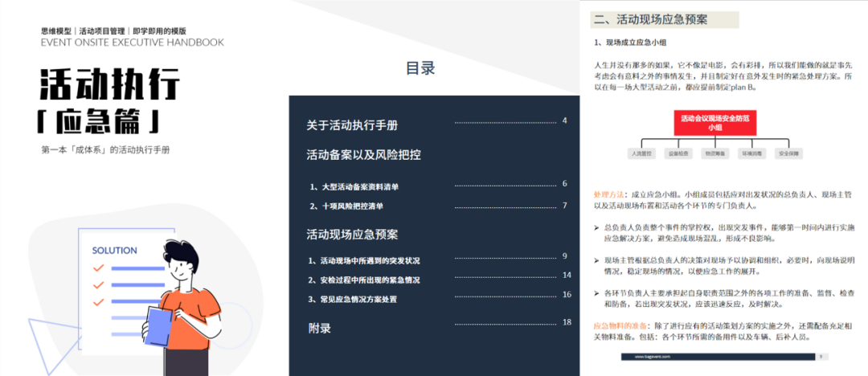Select the 人流管控 node in chart
The image size is (868, 376).
coord(641,153)
